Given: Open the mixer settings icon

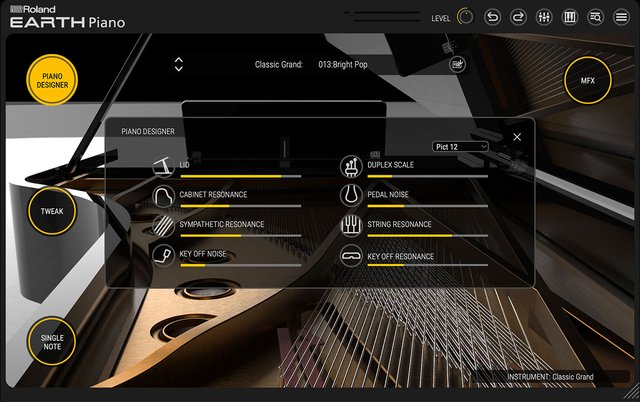Looking at the screenshot, I should click(544, 17).
